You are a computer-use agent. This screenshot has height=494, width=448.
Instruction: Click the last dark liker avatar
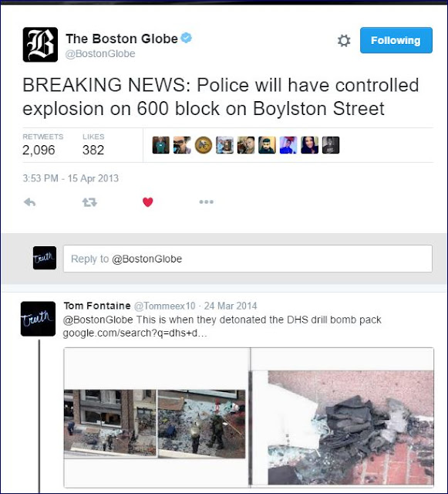tap(331, 145)
